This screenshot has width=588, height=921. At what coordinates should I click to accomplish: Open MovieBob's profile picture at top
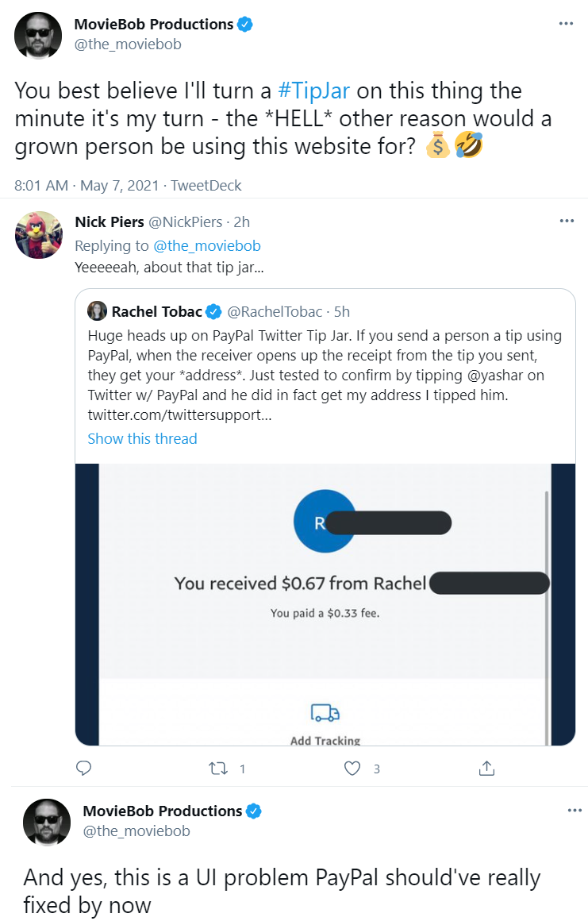[38, 35]
